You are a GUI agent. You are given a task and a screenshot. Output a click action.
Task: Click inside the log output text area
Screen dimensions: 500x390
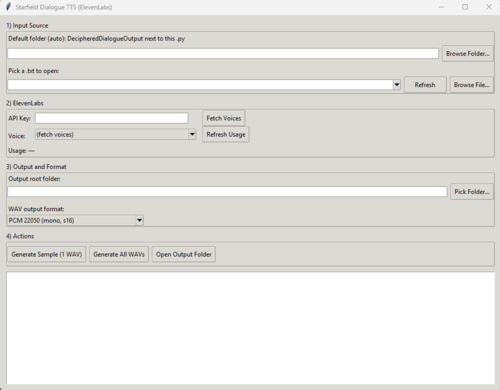point(250,328)
